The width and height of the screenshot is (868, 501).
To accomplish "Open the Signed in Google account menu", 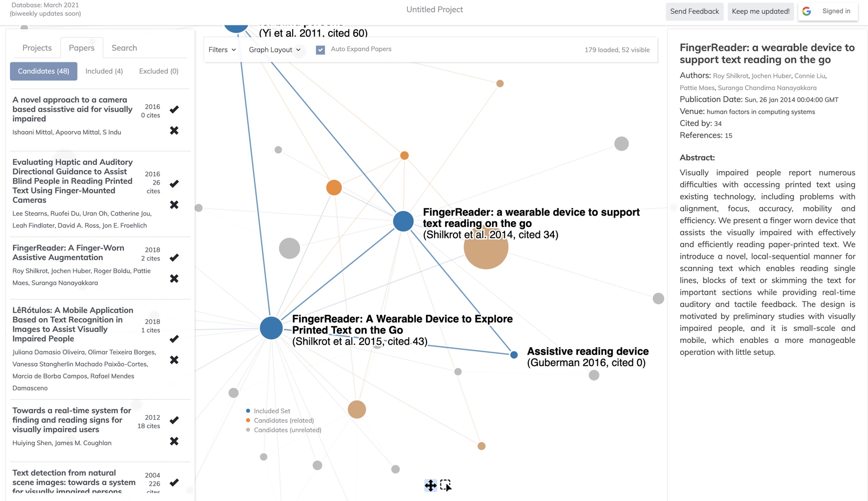I will [828, 11].
